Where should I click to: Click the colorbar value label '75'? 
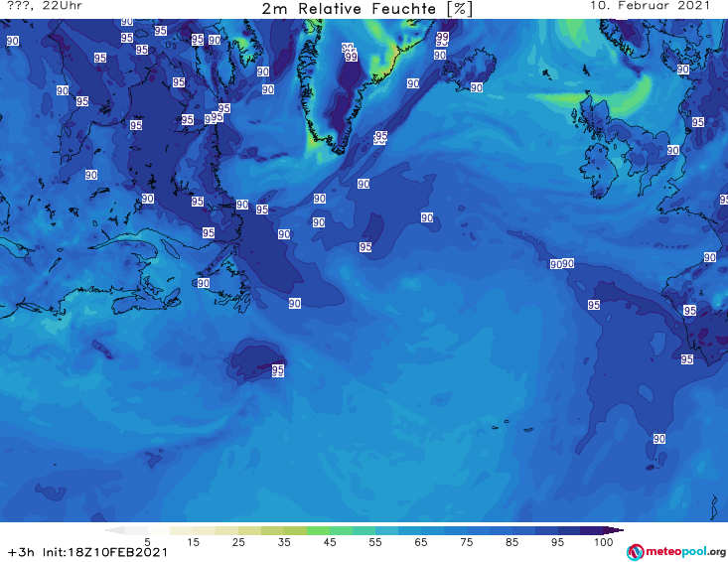click(x=466, y=542)
